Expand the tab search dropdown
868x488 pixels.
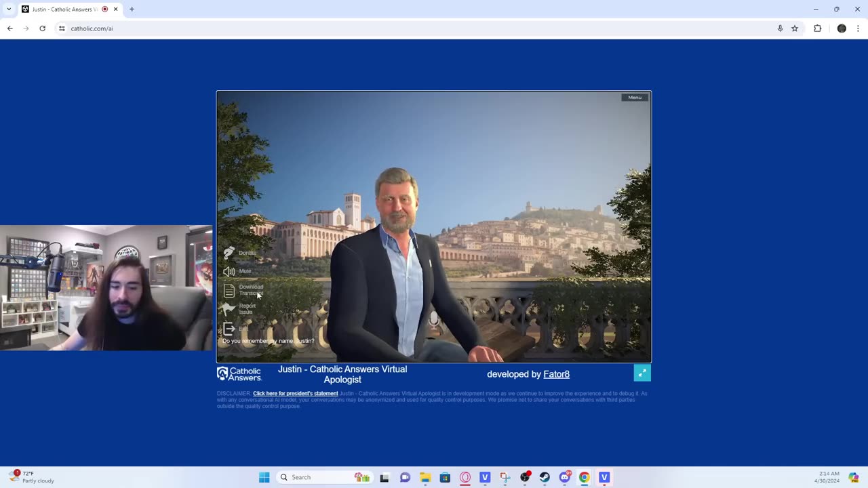pyautogui.click(x=9, y=9)
